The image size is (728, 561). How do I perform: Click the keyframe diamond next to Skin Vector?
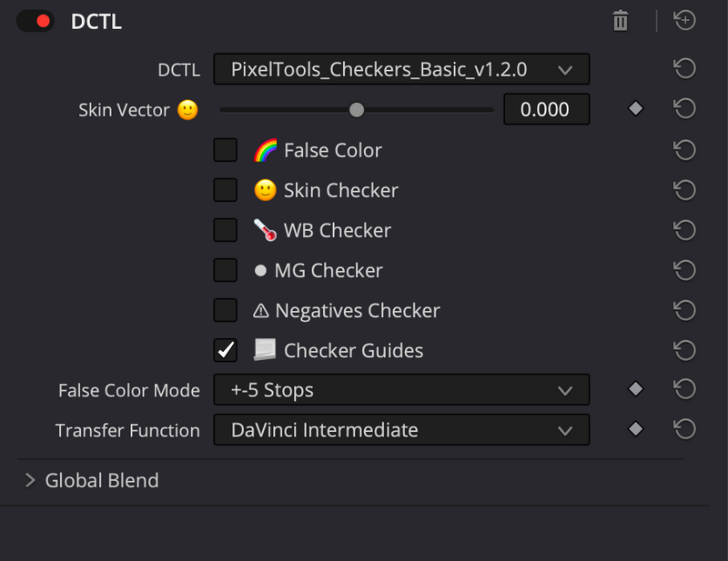(634, 108)
